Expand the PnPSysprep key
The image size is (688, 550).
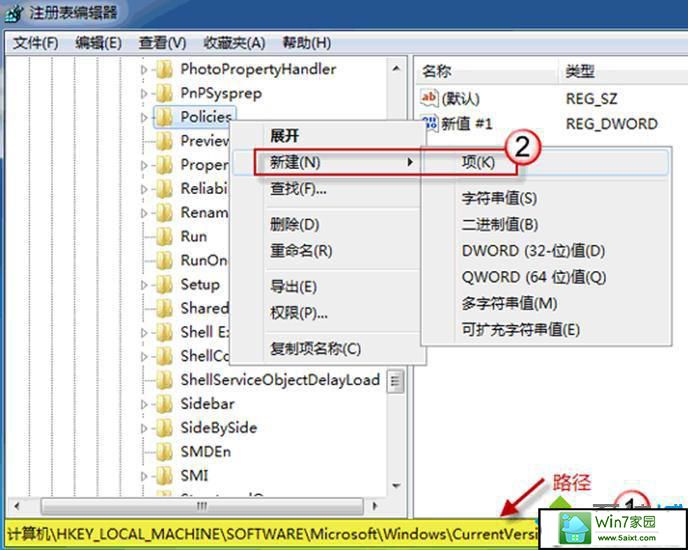144,93
